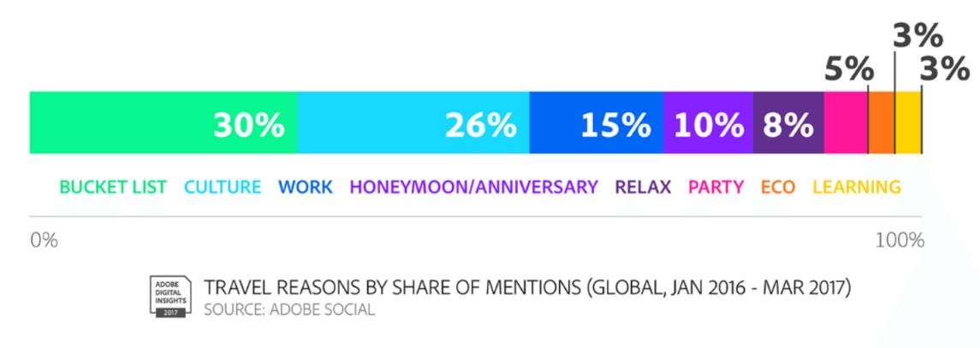Click the Adobe Digital Insights 2017 badge icon
This screenshot has height=348, width=980.
(x=169, y=296)
